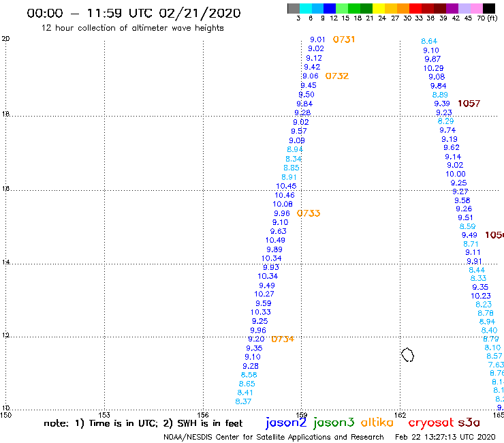504x443 pixels.
Task: Click the orange time stamp 0733
Action: point(309,213)
